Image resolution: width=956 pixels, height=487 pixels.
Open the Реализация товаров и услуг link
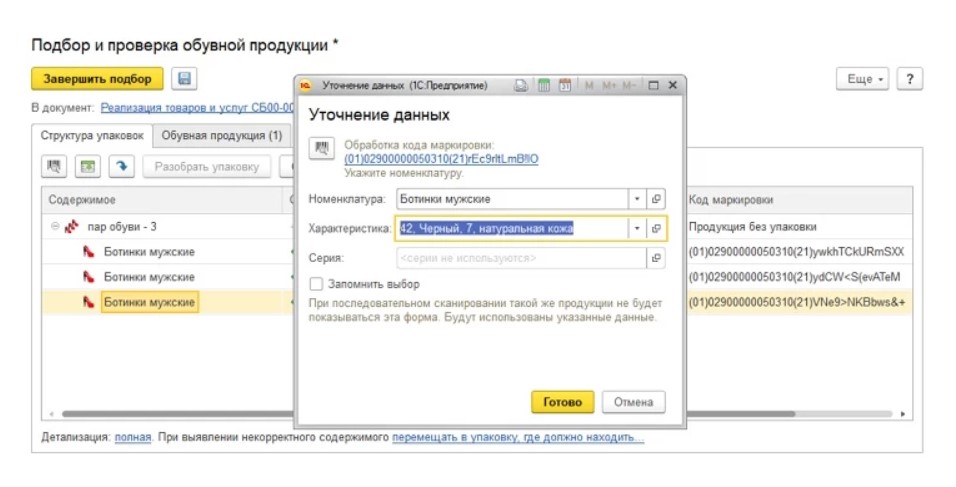point(198,108)
